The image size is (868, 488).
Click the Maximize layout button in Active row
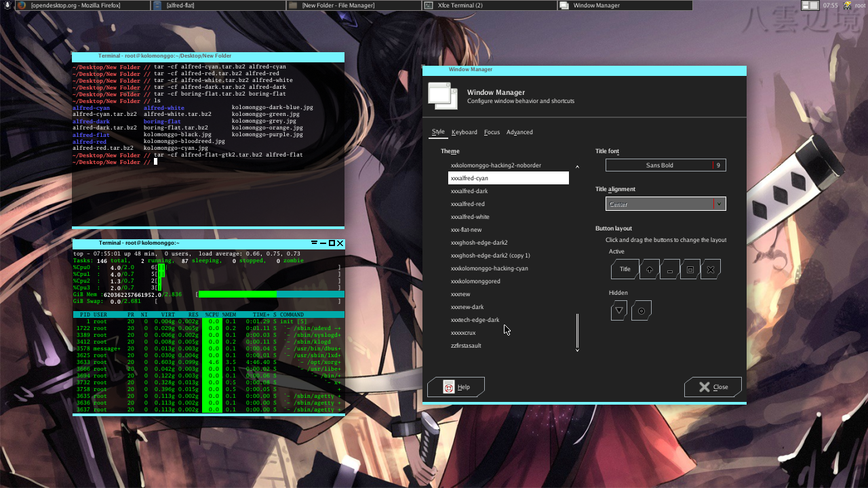pos(690,269)
